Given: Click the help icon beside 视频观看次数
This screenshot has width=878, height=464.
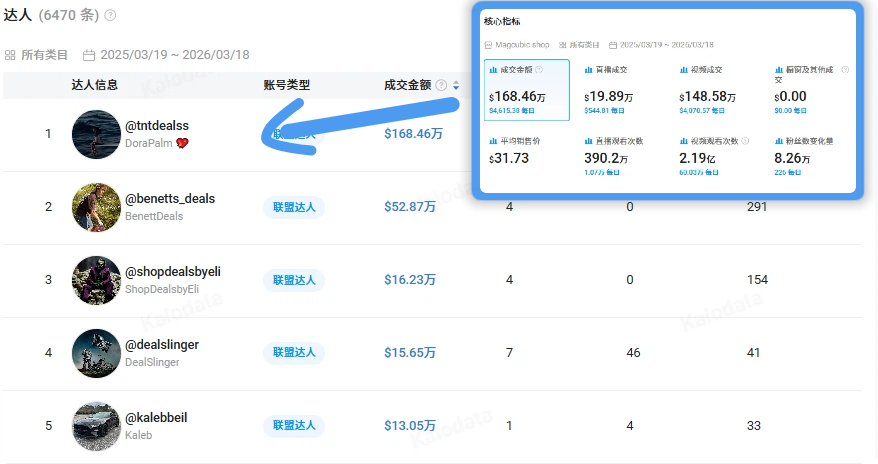Looking at the screenshot, I should [x=746, y=142].
